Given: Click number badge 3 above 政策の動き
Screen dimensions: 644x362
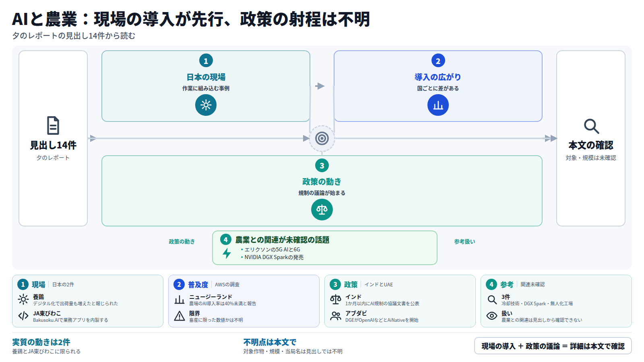Looking at the screenshot, I should [x=322, y=165].
